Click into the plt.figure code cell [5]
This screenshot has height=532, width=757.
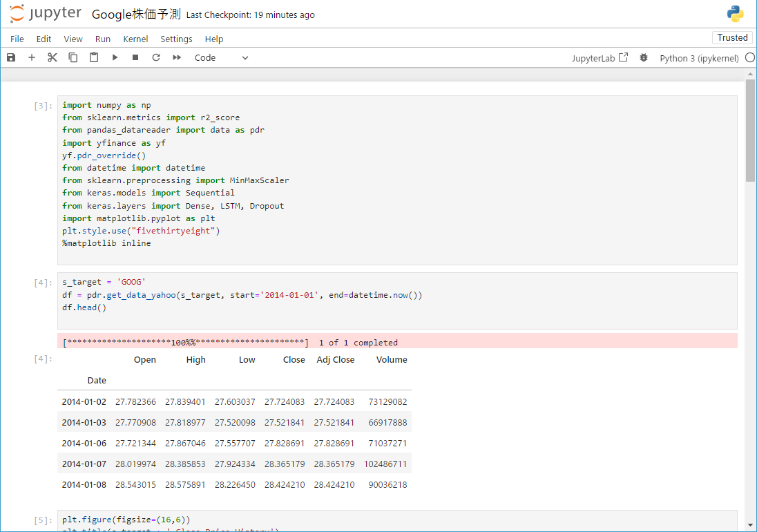click(397, 522)
